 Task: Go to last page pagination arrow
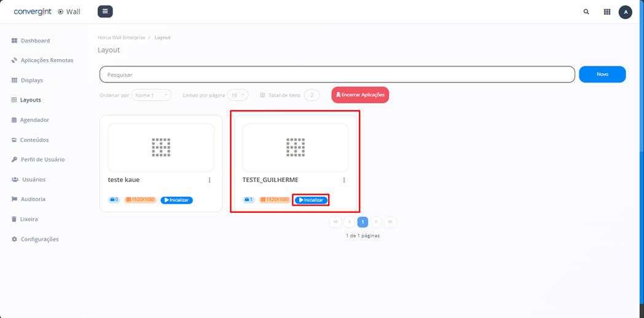390,222
